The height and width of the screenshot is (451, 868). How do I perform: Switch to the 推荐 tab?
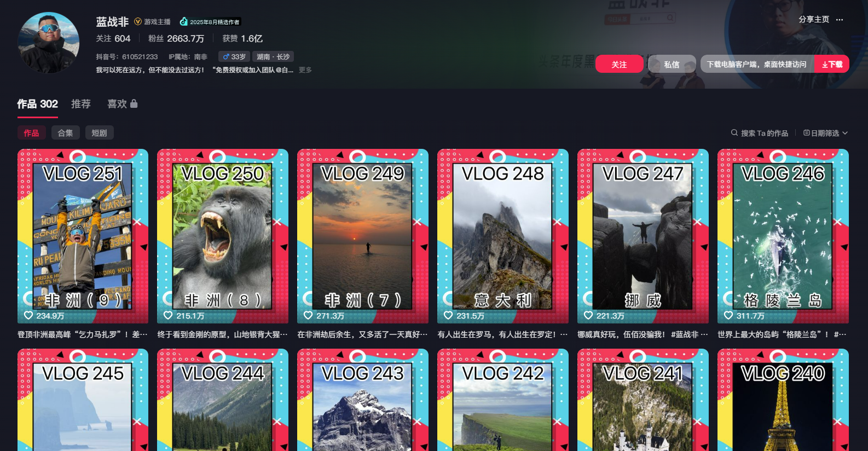[x=81, y=104]
